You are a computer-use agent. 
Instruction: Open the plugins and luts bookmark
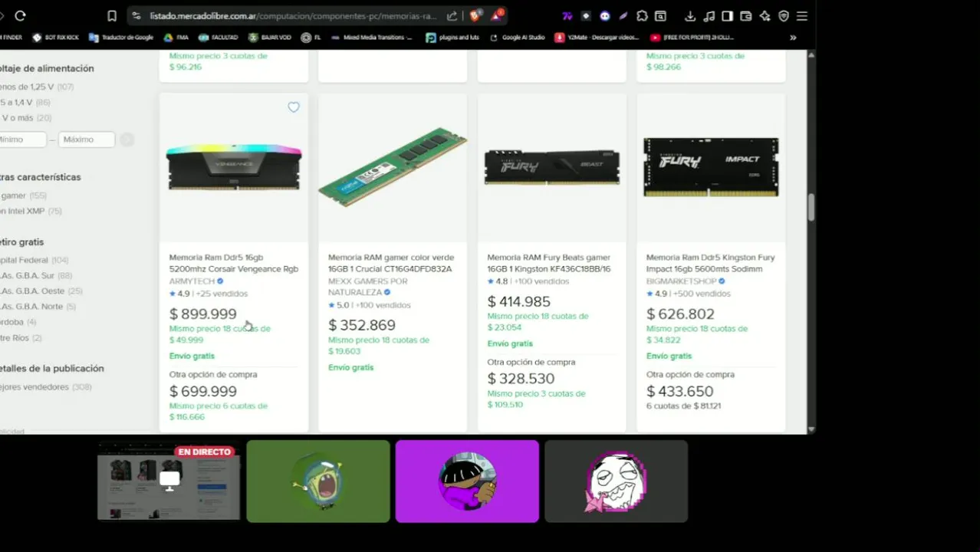coord(452,37)
